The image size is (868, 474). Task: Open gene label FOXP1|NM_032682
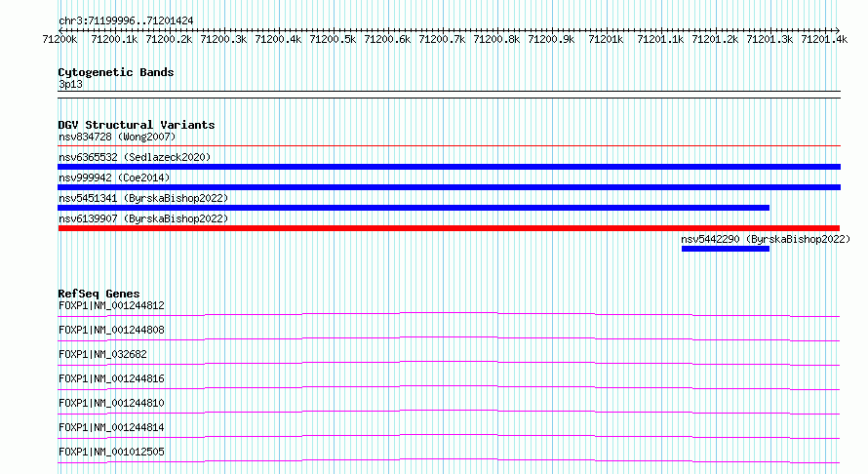[102, 354]
